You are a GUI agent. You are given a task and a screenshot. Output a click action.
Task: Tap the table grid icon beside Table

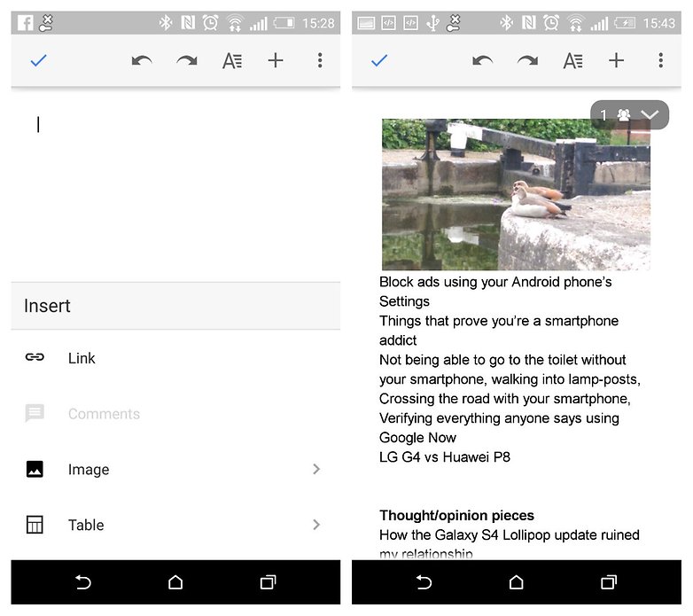pyautogui.click(x=35, y=525)
